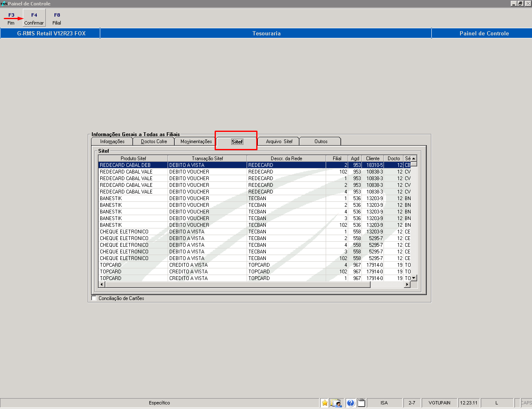
Task: Click the Filial column header
Action: pyautogui.click(x=337, y=158)
